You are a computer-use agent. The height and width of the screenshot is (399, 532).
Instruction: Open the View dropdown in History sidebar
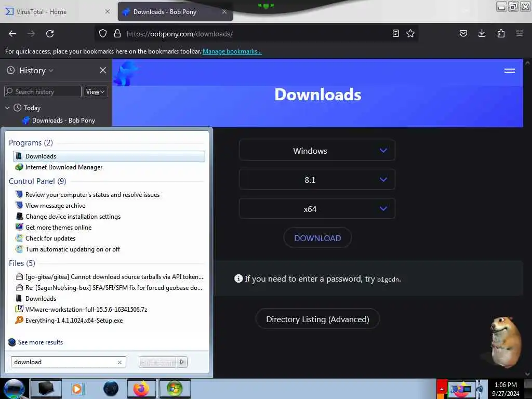coord(96,91)
